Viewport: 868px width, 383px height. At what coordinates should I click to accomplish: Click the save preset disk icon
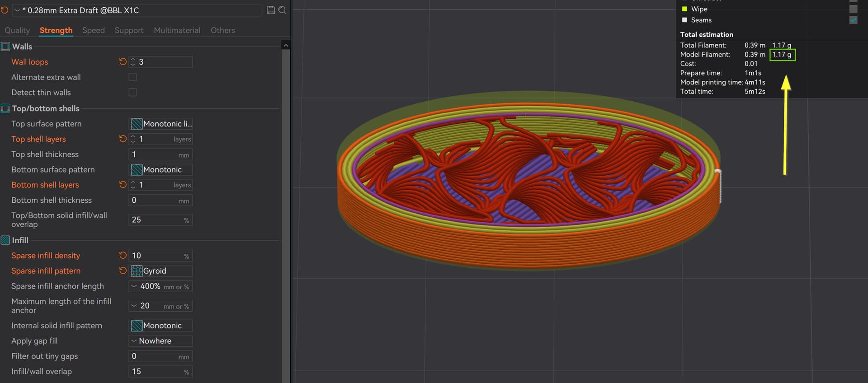pyautogui.click(x=271, y=10)
